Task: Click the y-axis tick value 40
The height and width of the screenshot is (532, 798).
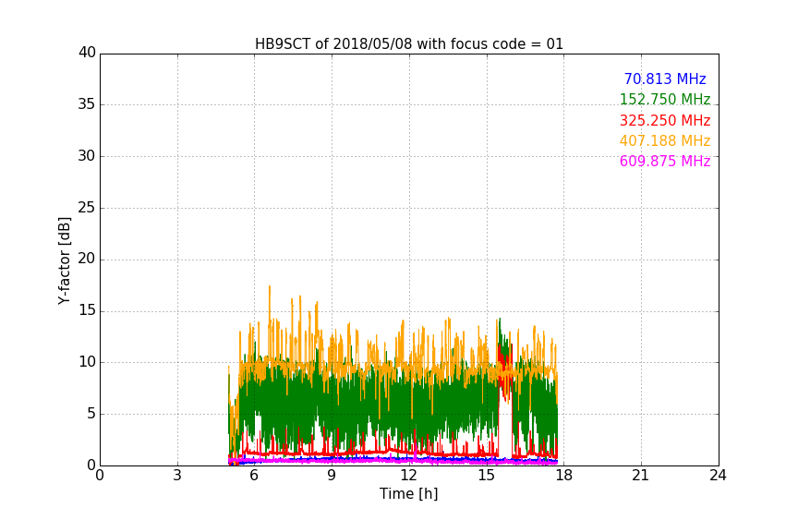Action: click(x=87, y=53)
